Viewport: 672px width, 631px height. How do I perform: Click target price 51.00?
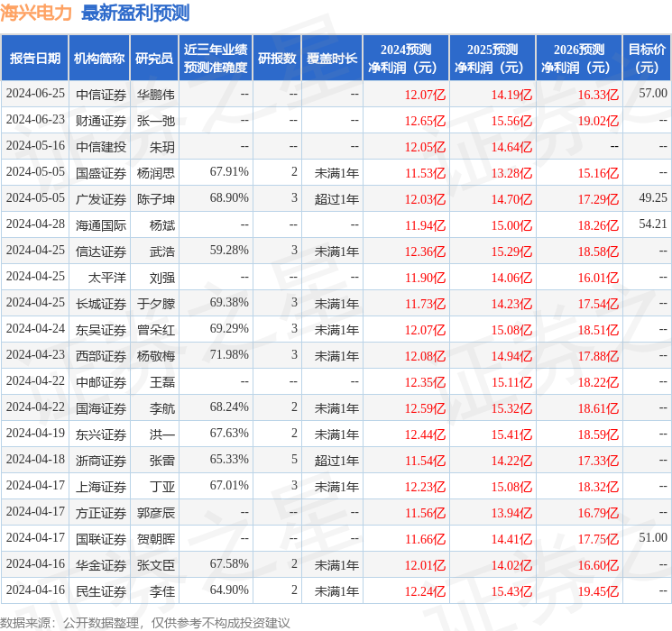[653, 537]
